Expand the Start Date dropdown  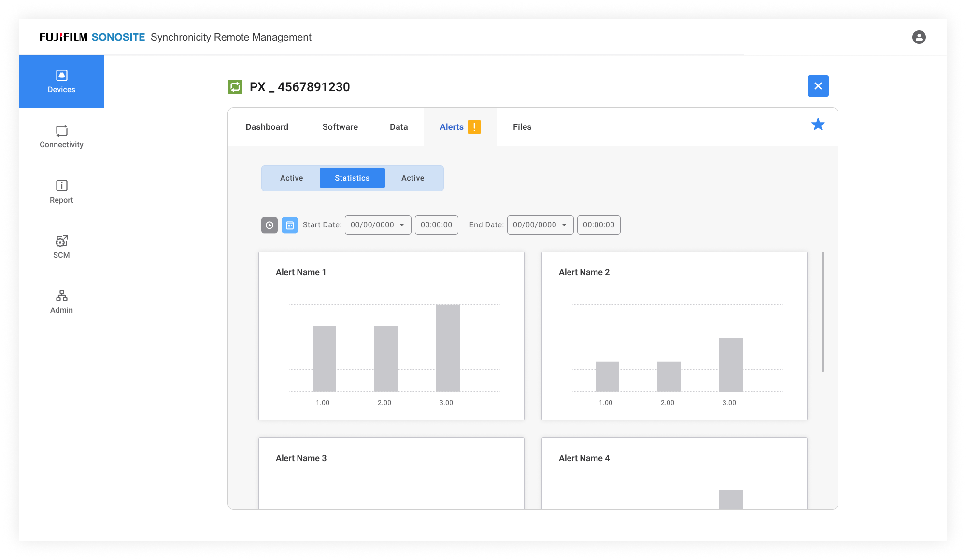point(378,225)
